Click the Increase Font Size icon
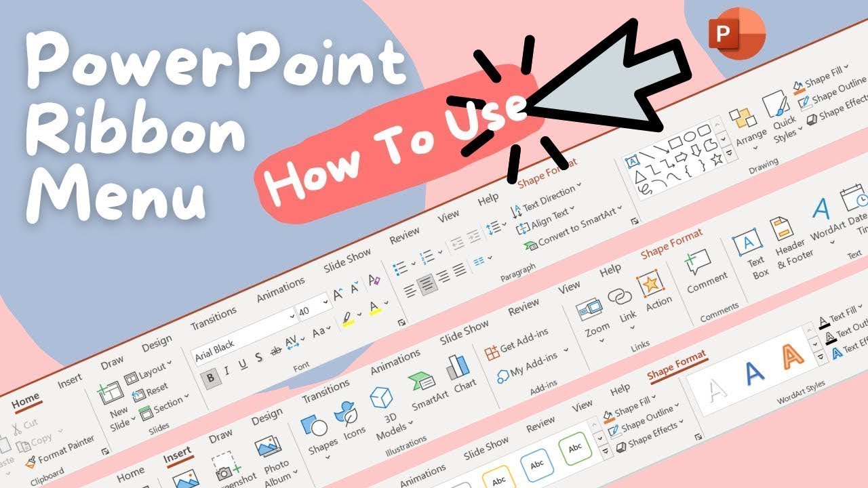868x488 pixels. pyautogui.click(x=338, y=296)
